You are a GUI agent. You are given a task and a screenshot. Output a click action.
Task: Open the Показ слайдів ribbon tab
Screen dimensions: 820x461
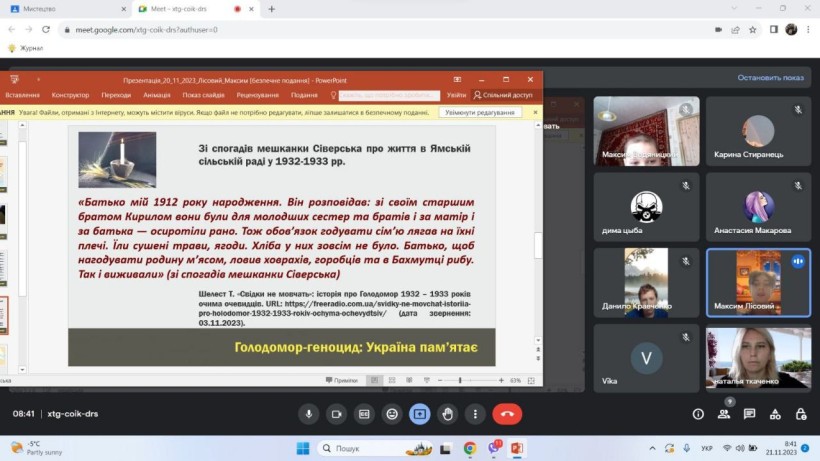203,95
